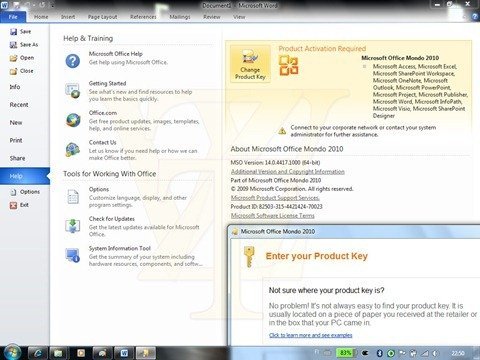Click the Getting Started title text

(x=107, y=83)
